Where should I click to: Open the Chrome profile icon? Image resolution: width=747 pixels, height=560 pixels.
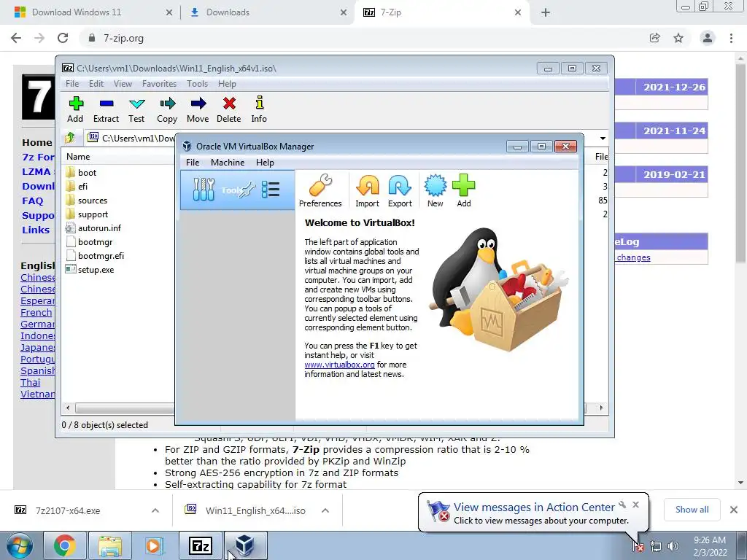click(x=708, y=38)
